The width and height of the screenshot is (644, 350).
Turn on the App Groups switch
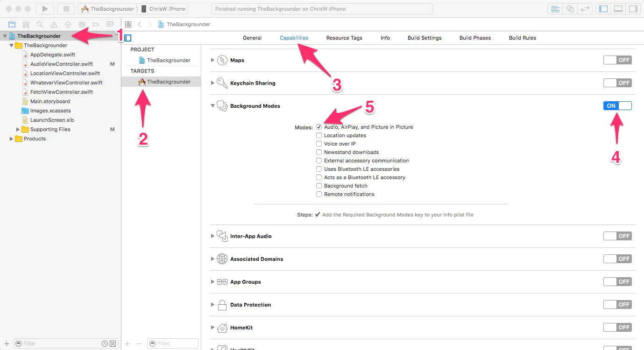(617, 282)
